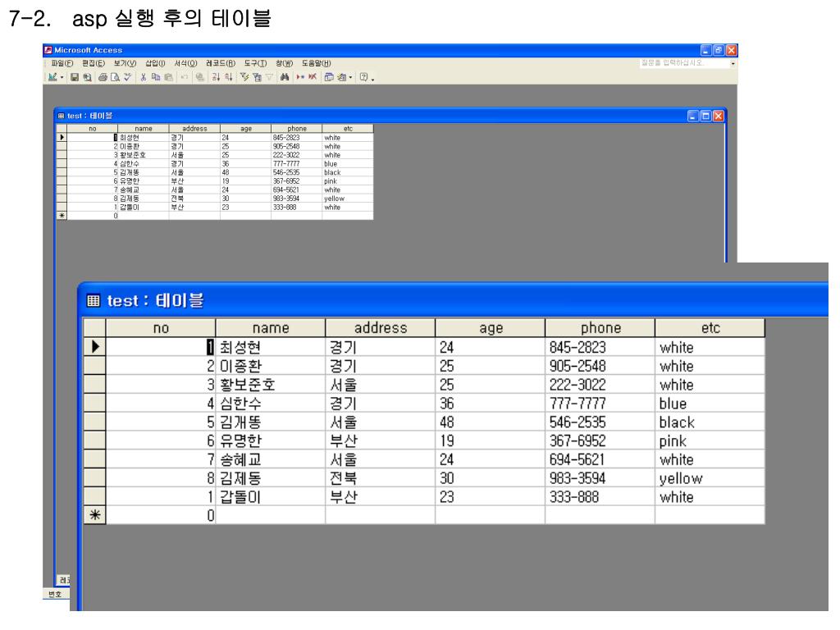This screenshot has height=630, width=840.
Task: Click the Help question mark icon
Action: point(363,77)
